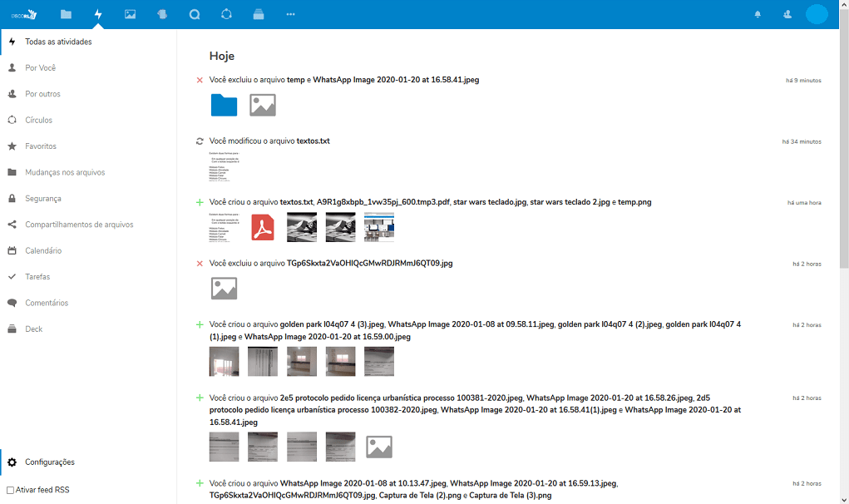This screenshot has height=504, width=849.
Task: Open the contacts menu icon
Action: click(787, 14)
